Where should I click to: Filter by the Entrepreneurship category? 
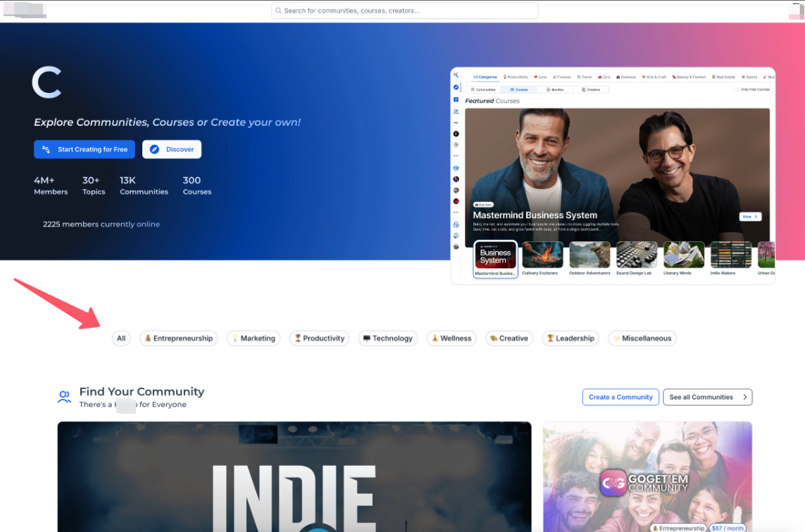(x=179, y=338)
